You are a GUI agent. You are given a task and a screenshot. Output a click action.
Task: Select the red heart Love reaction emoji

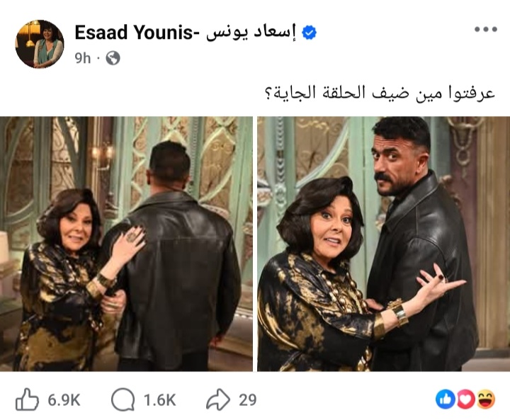coord(465,399)
